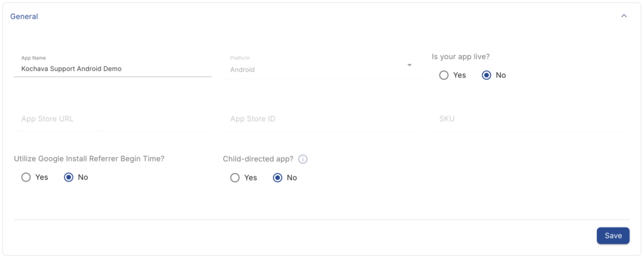644x257 pixels.
Task: Show info tooltip for Child-directed app
Action: click(303, 159)
